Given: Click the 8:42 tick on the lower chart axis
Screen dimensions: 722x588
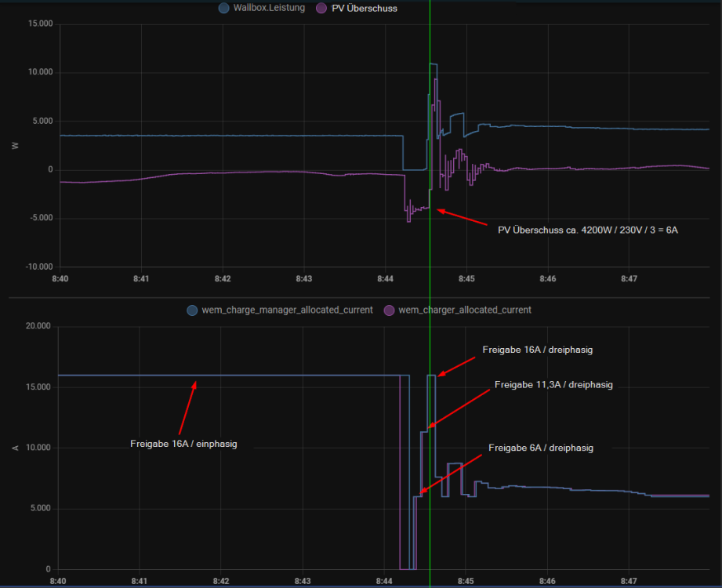Looking at the screenshot, I should tap(221, 581).
